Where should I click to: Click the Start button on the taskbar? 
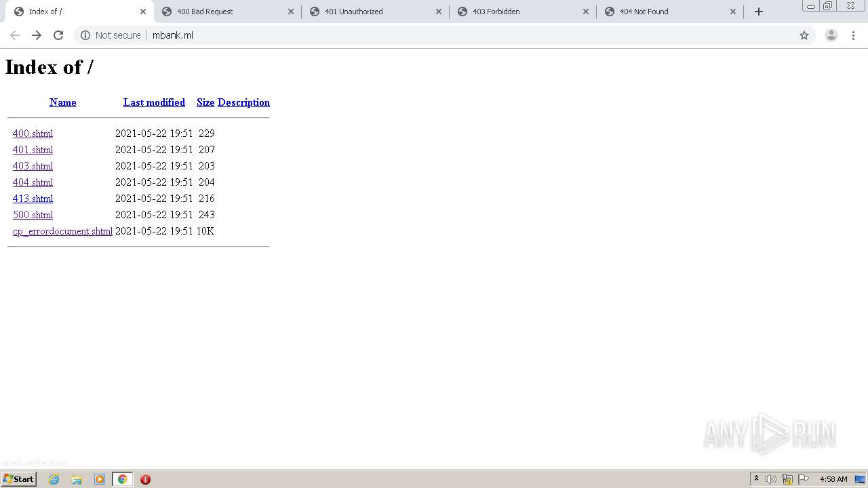click(x=18, y=479)
